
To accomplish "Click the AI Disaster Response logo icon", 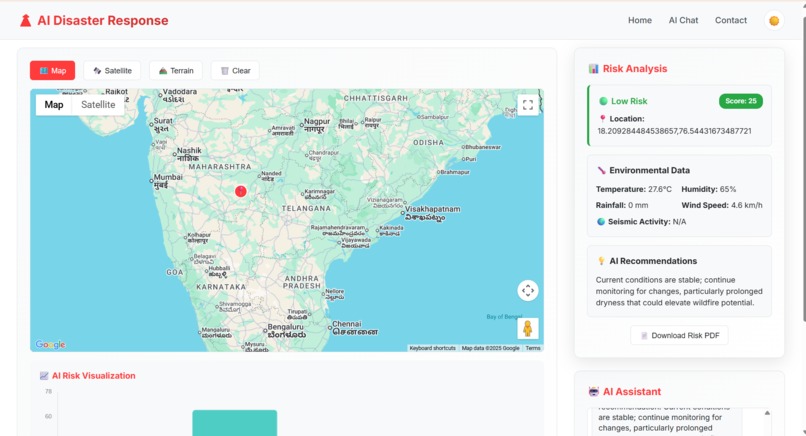I will 25,21.
